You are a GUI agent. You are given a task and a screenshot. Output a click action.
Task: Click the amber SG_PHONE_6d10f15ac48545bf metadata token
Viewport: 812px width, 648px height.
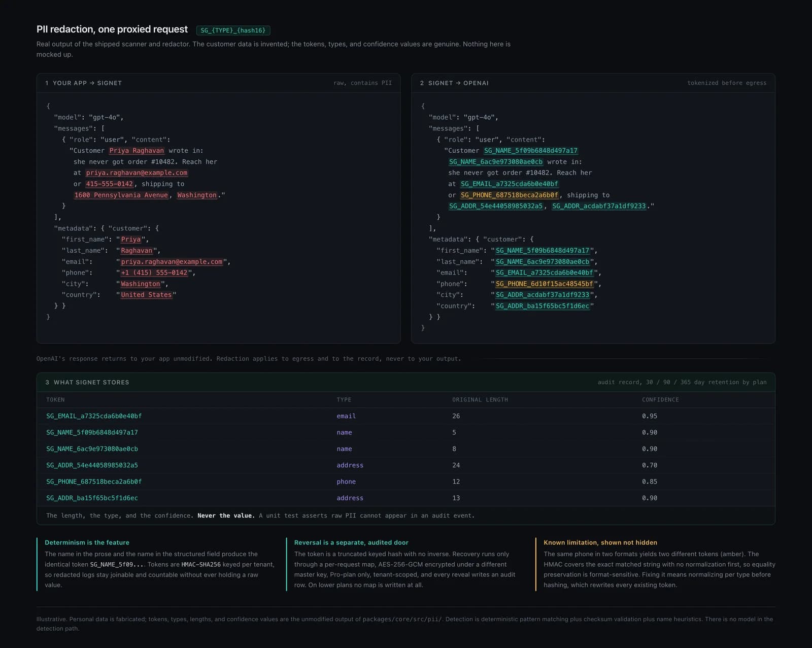pyautogui.click(x=545, y=284)
